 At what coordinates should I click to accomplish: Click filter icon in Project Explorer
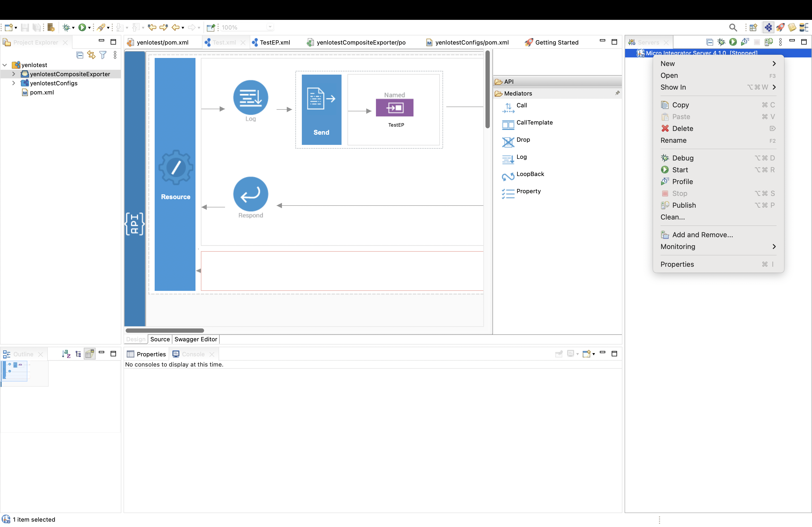click(x=103, y=55)
